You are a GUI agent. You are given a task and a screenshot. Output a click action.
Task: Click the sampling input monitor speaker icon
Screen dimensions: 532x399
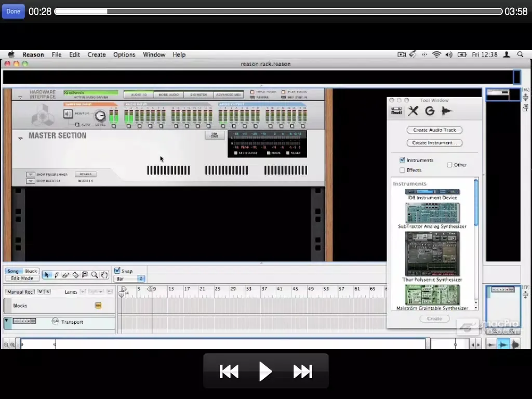point(68,114)
